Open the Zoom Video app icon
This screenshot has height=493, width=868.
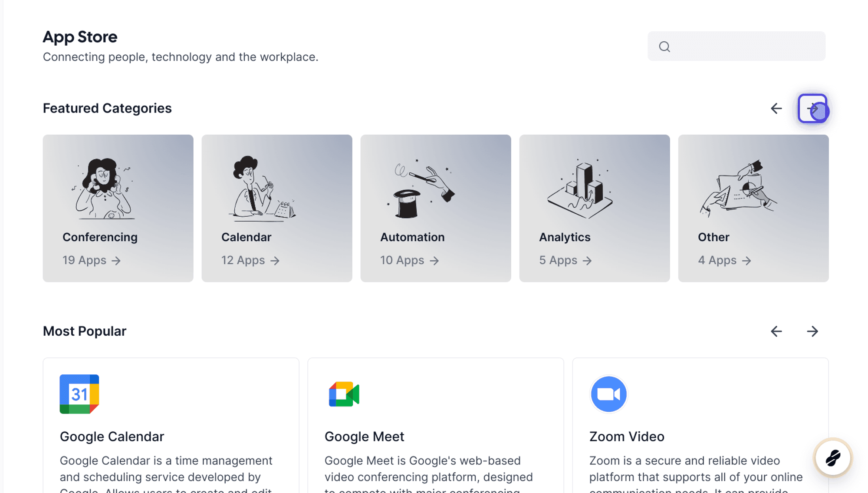[x=608, y=394]
